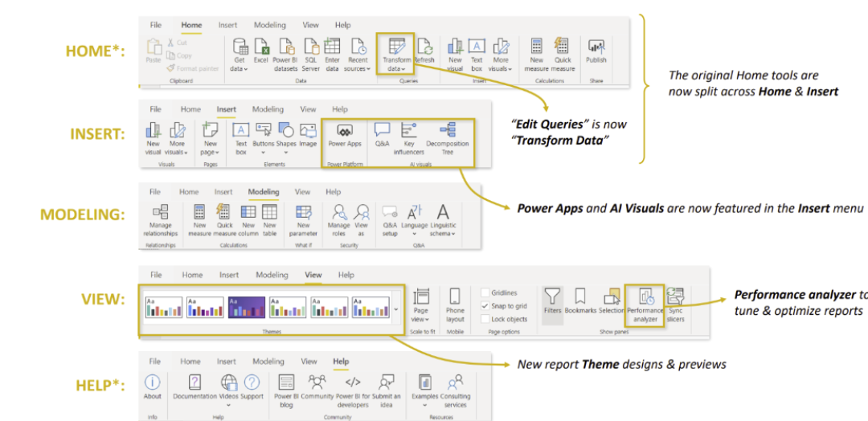Viewport: 868px width, 421px height.
Task: Open Manage roles in Security group
Action: pyautogui.click(x=339, y=221)
